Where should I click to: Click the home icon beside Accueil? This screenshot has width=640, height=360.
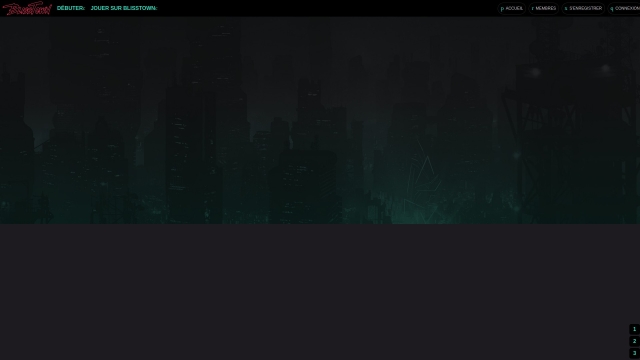tap(502, 9)
